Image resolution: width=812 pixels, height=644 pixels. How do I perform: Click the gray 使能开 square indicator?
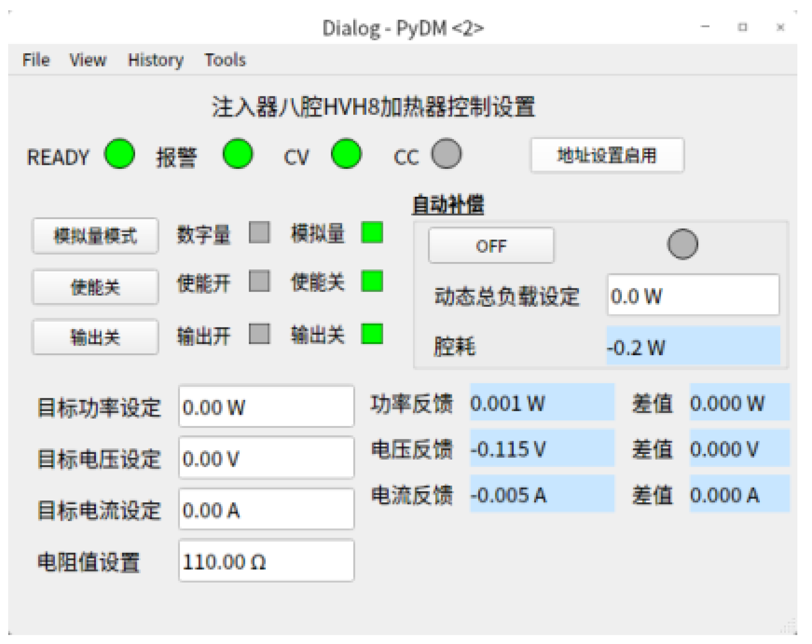[259, 281]
